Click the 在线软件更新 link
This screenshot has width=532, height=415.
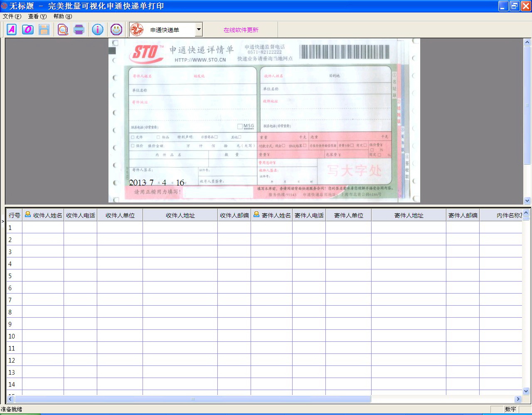(x=241, y=30)
